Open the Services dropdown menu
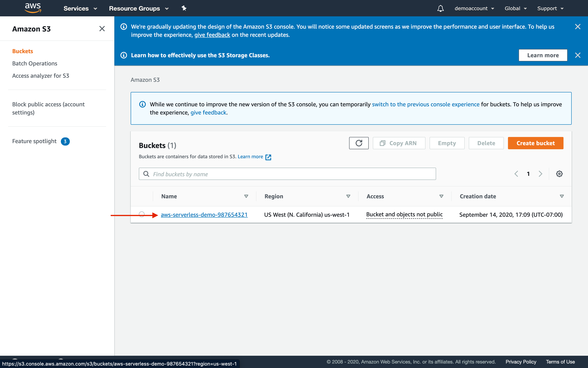The image size is (588, 368). [80, 9]
